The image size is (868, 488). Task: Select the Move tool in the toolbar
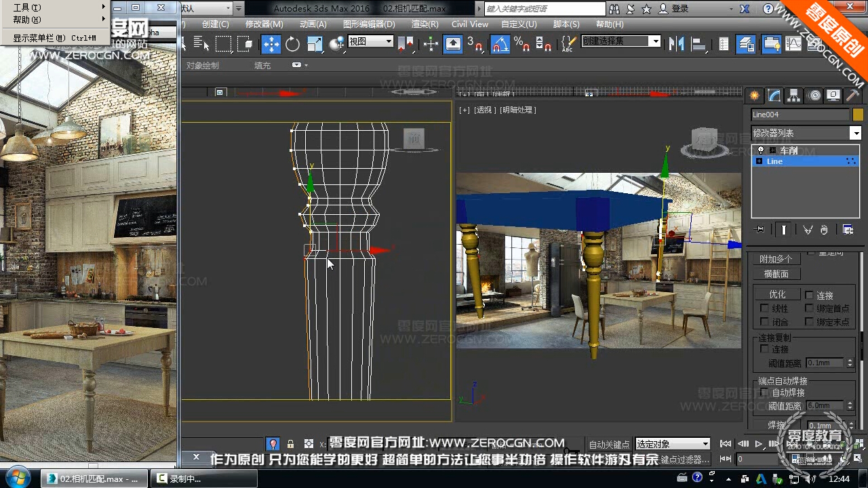point(271,45)
